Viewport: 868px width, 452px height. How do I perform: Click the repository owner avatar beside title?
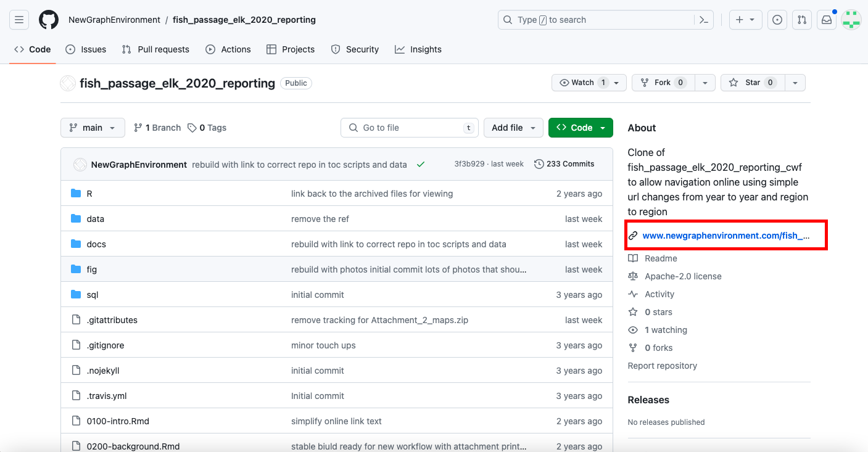[x=68, y=83]
